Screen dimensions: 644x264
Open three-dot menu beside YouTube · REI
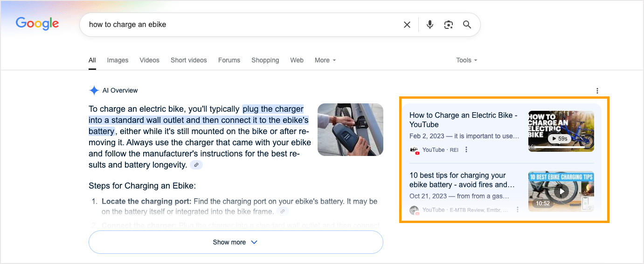466,150
